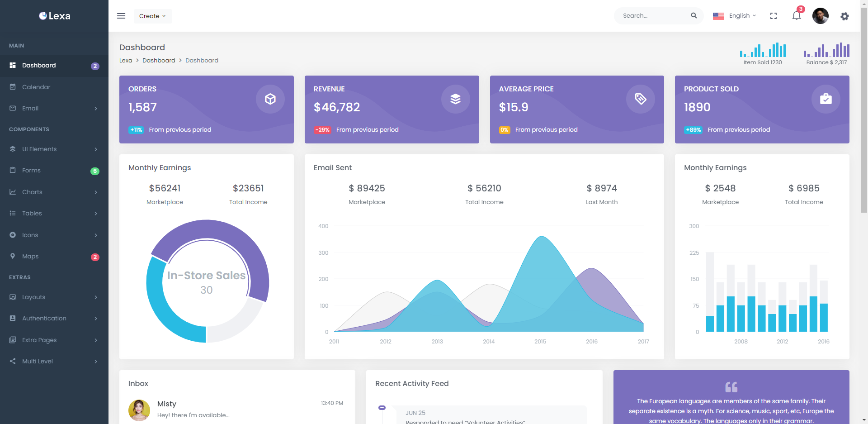
Task: Click the search magnifier icon
Action: (x=693, y=16)
